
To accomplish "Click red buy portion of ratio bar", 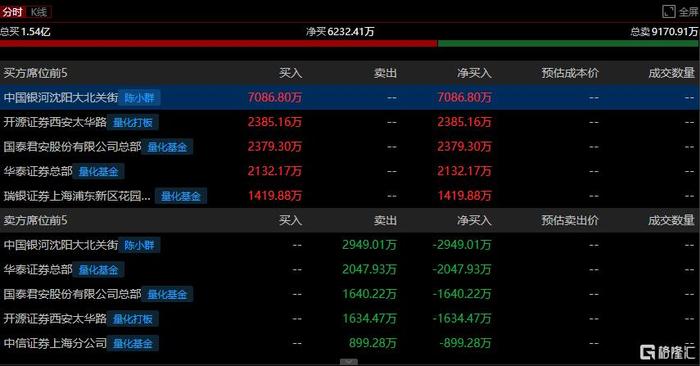I will pos(218,43).
